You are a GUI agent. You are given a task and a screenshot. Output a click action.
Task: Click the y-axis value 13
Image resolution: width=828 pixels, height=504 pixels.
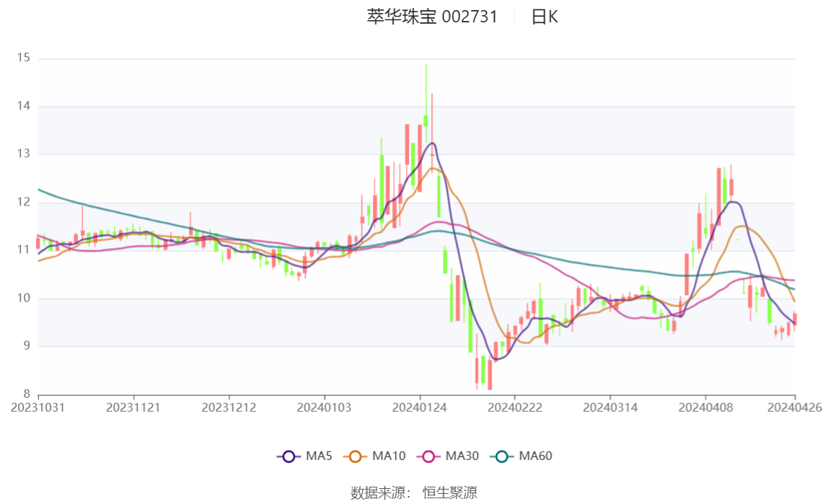[x=23, y=154]
